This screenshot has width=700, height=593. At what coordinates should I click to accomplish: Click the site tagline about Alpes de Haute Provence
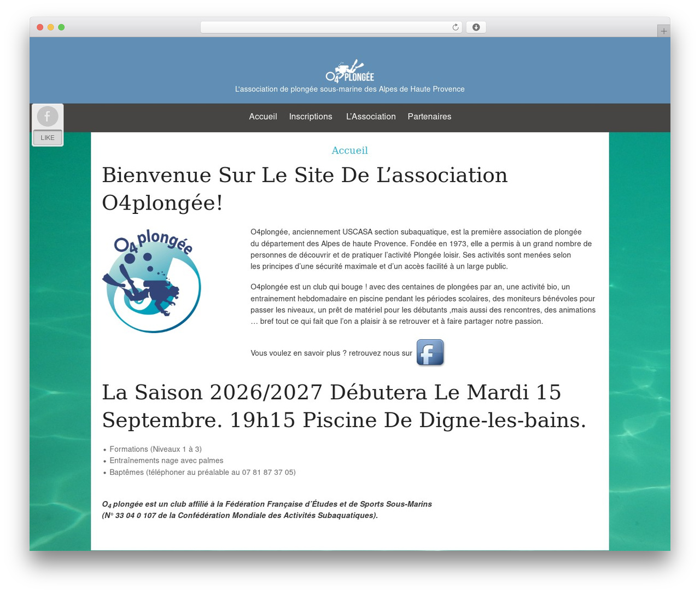point(350,89)
